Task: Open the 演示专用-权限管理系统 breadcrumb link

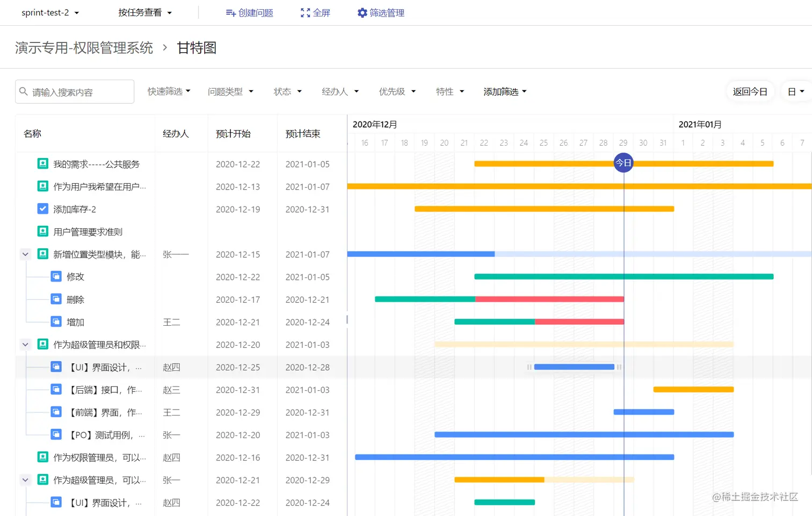Action: click(x=84, y=48)
